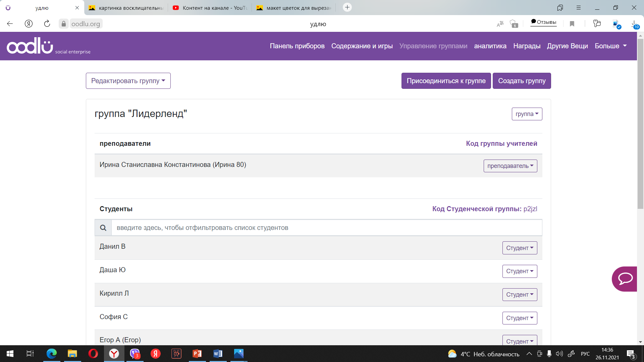Bookmark this page with bookmark icon

[x=572, y=24]
